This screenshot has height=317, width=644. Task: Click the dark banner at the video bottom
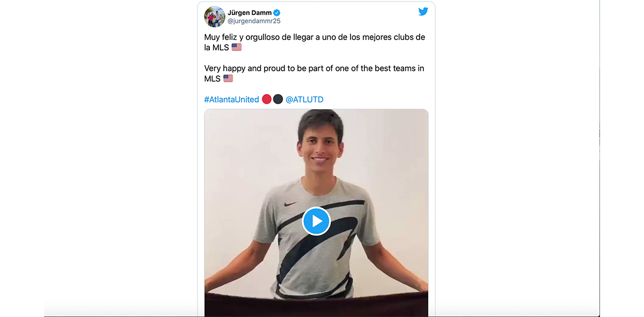316,304
